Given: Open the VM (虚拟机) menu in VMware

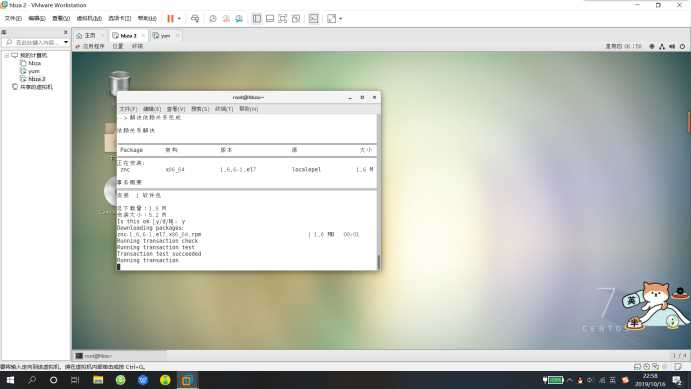Looking at the screenshot, I should point(89,19).
